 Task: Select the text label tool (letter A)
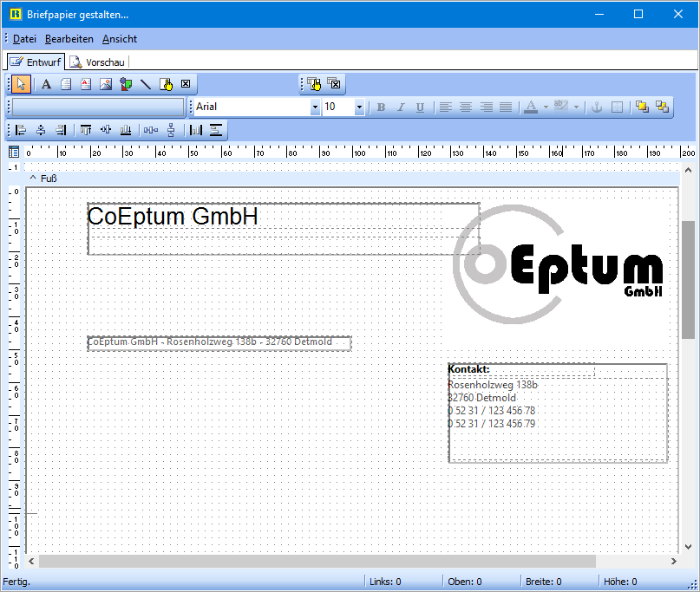46,84
